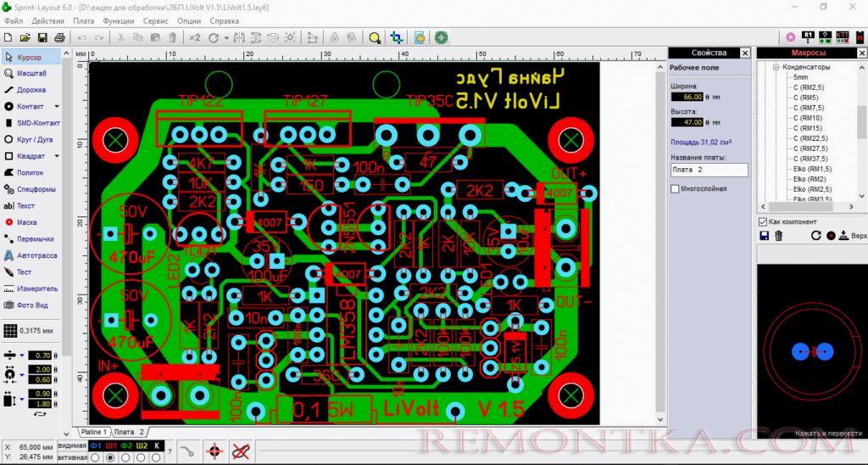Set К as active layer
This screenshot has height=465, width=868.
(157, 458)
